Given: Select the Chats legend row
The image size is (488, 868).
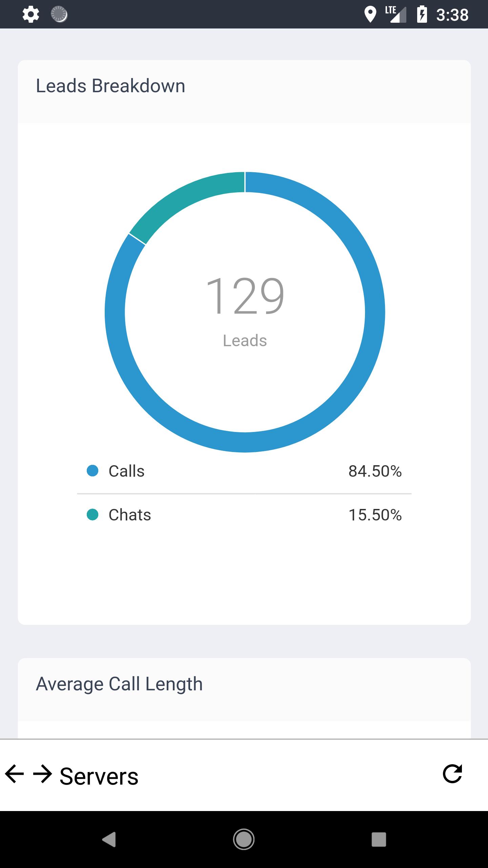Looking at the screenshot, I should point(244,515).
